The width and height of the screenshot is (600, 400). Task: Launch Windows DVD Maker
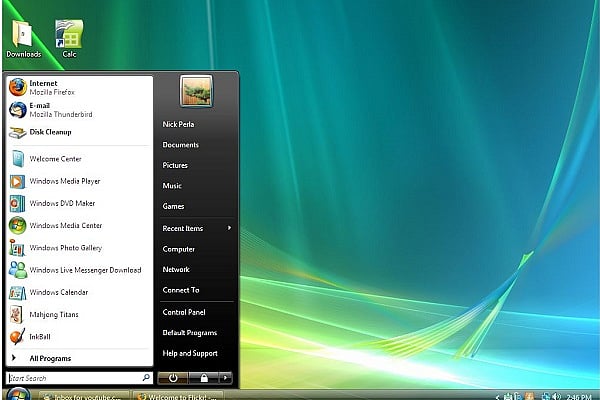[x=60, y=203]
